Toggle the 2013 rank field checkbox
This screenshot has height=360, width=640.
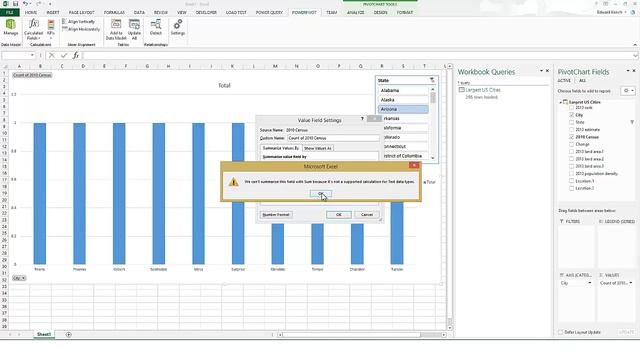click(571, 108)
